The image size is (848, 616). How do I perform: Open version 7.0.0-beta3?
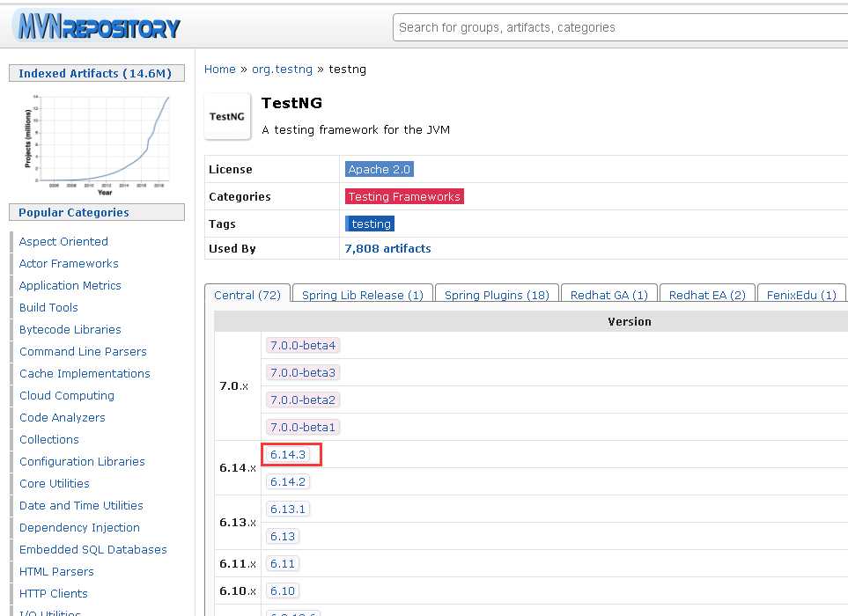[x=303, y=373]
